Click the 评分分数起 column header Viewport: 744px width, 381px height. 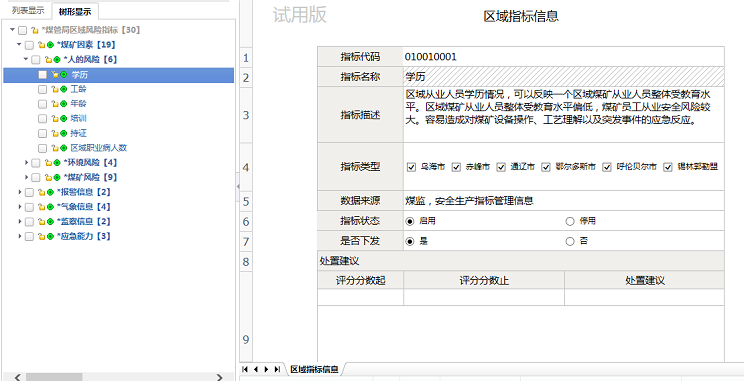pyautogui.click(x=361, y=280)
